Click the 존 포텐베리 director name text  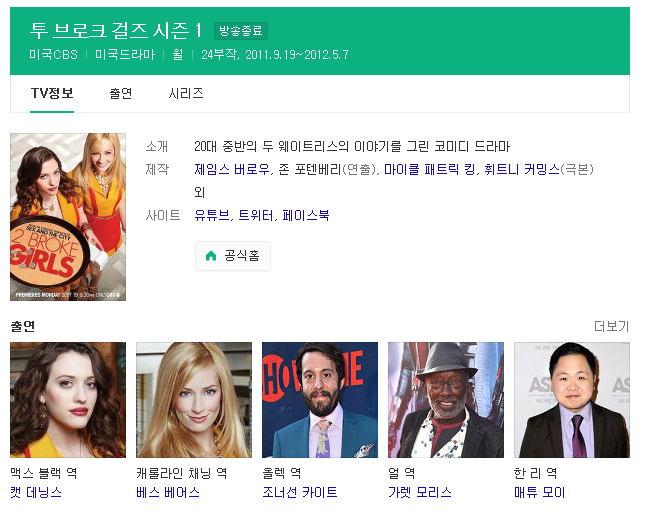pyautogui.click(x=309, y=170)
